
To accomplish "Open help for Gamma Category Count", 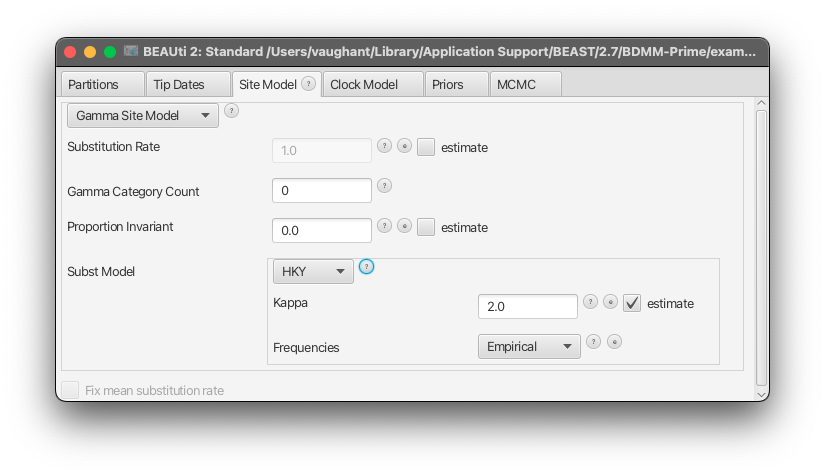I will tap(385, 186).
